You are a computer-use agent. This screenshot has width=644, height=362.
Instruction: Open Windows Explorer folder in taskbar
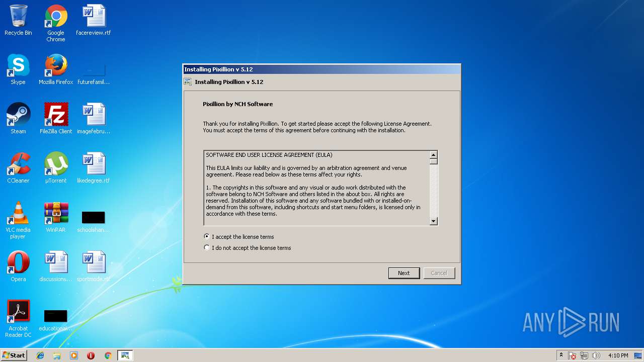(57, 355)
